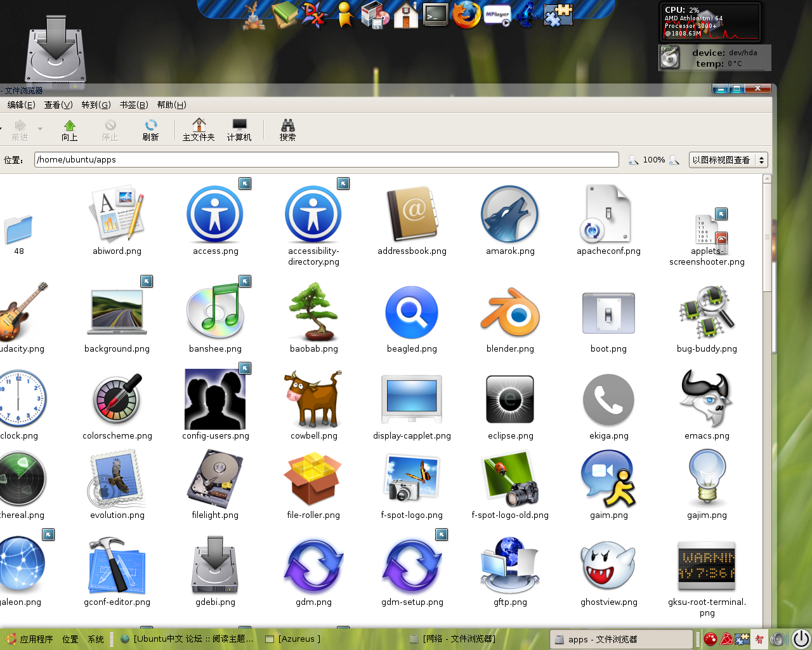
Task: Select the f-spot-logo.png photo icon
Action: (412, 479)
